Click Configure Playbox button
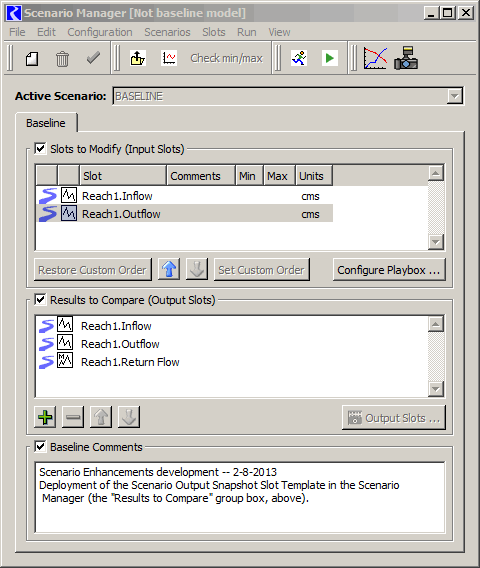This screenshot has height=568, width=480. 389,270
